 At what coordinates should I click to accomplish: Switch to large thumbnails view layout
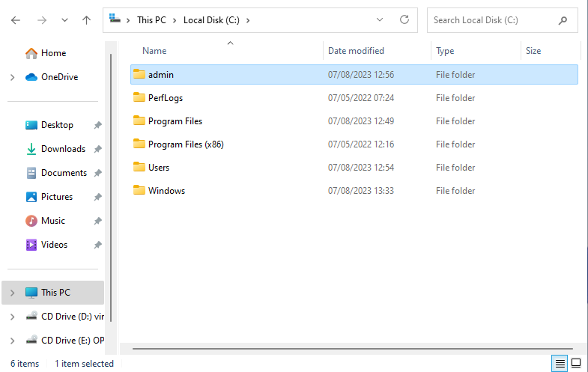click(576, 364)
